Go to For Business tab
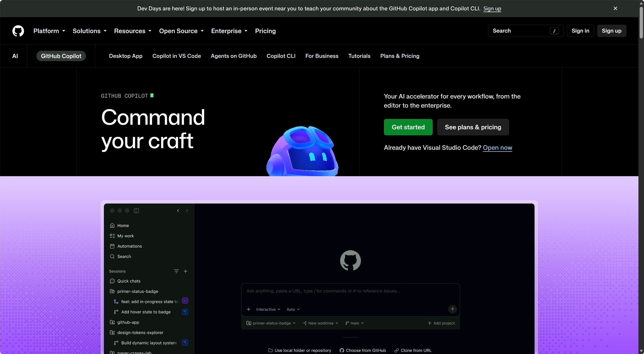The image size is (644, 354). (322, 56)
